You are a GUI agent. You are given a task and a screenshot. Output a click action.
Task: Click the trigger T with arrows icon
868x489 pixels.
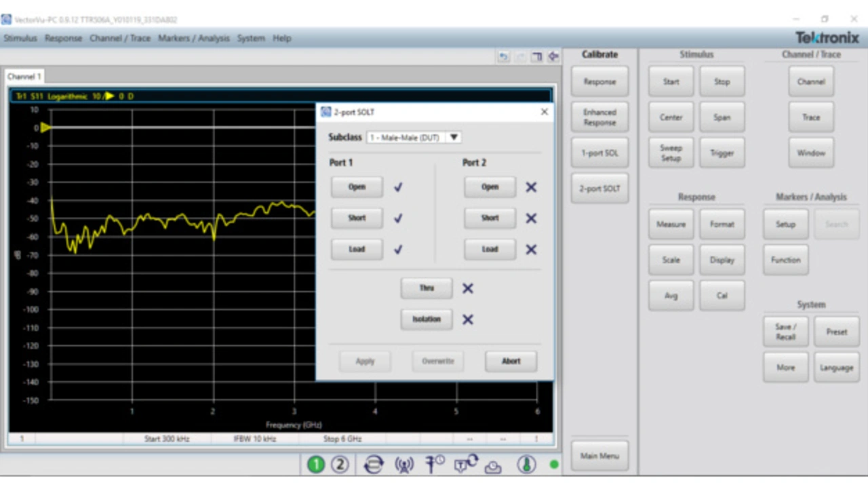(465, 464)
